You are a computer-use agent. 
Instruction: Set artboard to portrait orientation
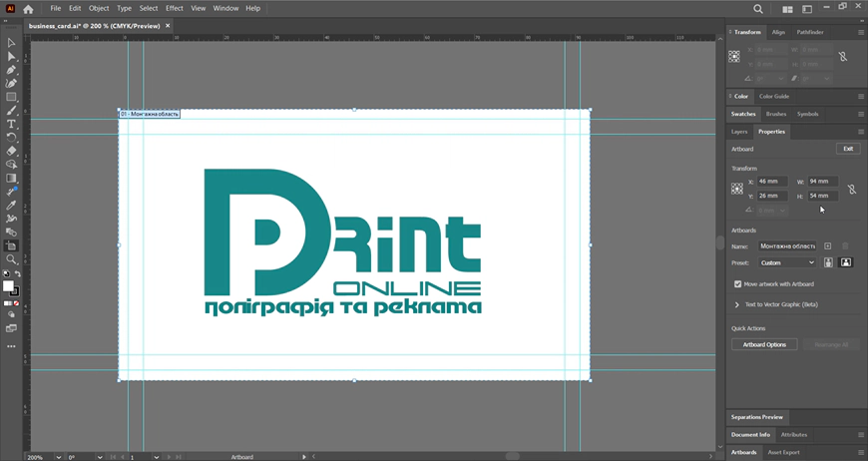[828, 262]
